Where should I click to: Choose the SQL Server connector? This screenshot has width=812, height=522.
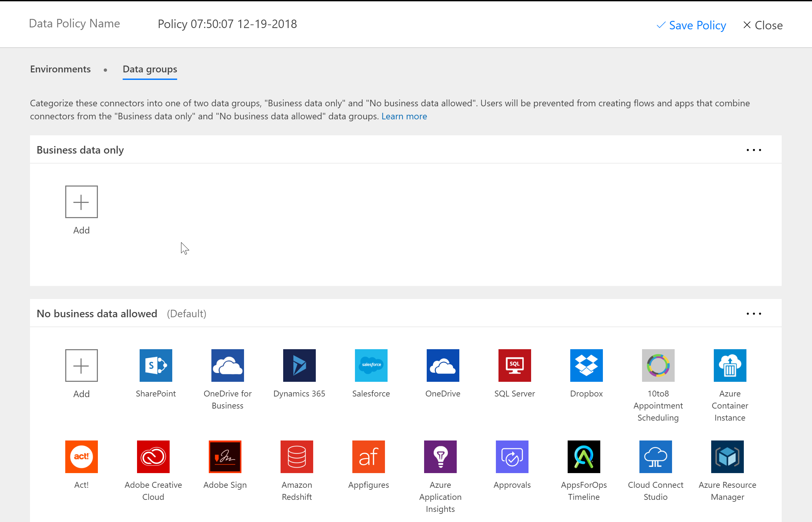point(514,365)
